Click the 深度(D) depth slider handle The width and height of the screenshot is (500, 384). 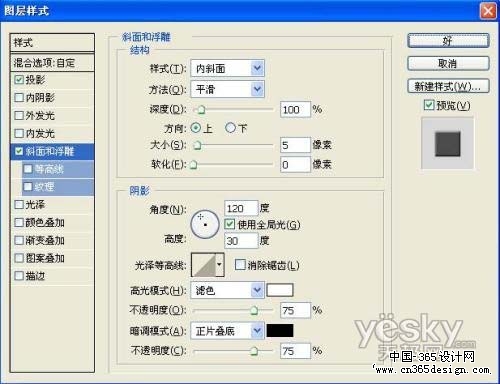click(201, 110)
